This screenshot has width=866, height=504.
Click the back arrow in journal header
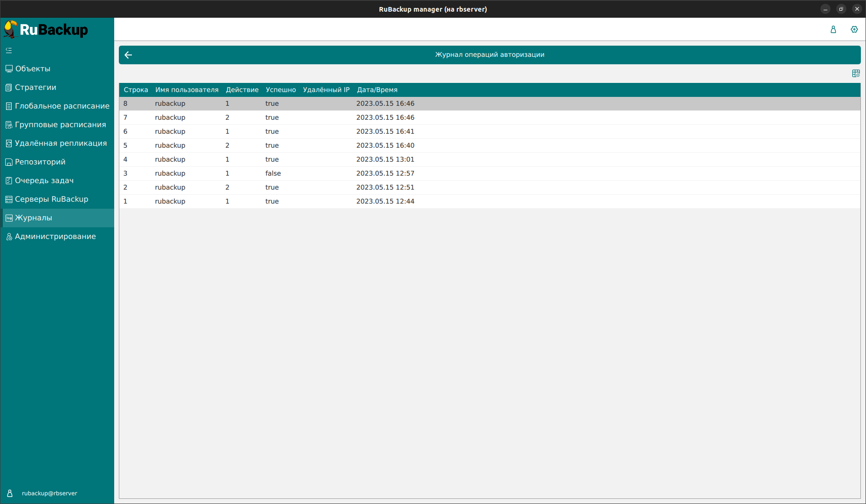point(128,55)
